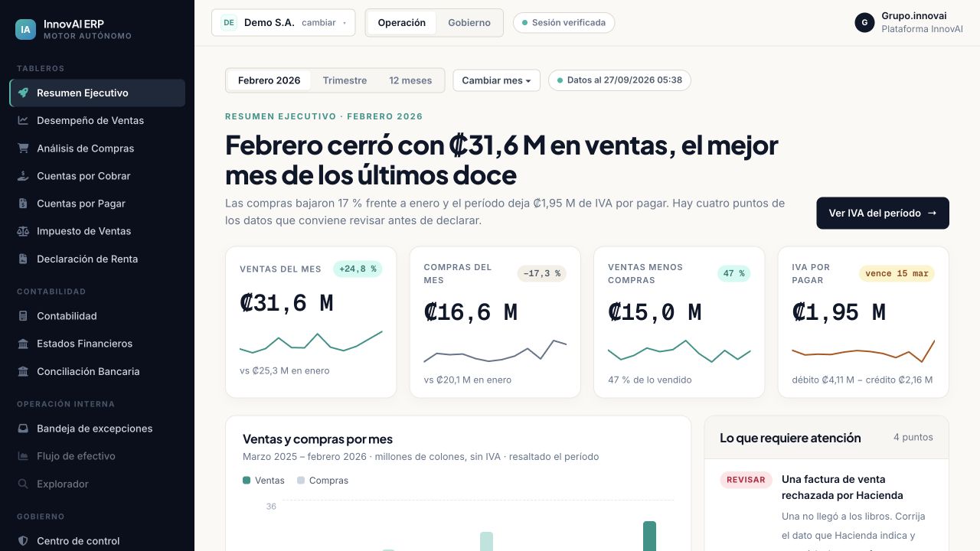Click the calculator icon beside Contabilidad
This screenshot has height=551, width=980.
click(24, 316)
